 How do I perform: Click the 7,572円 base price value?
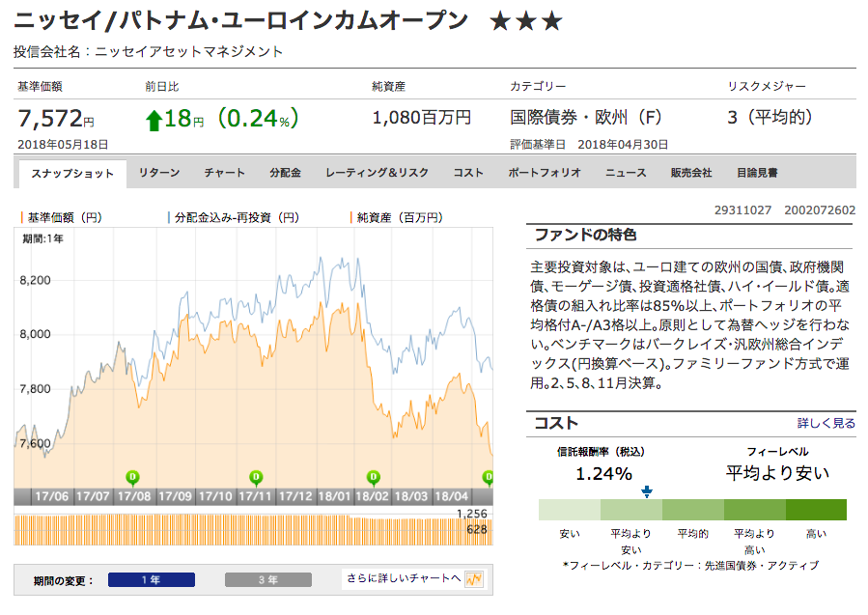click(56, 119)
